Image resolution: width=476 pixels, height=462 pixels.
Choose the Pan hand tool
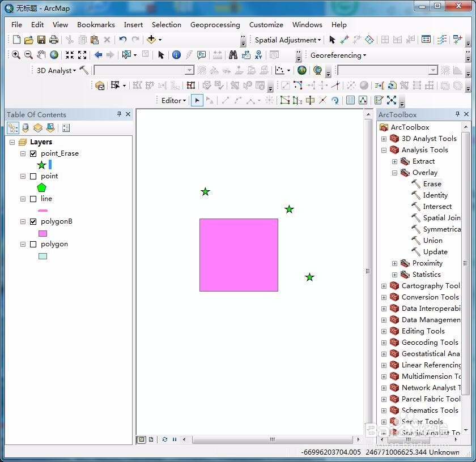tap(41, 55)
